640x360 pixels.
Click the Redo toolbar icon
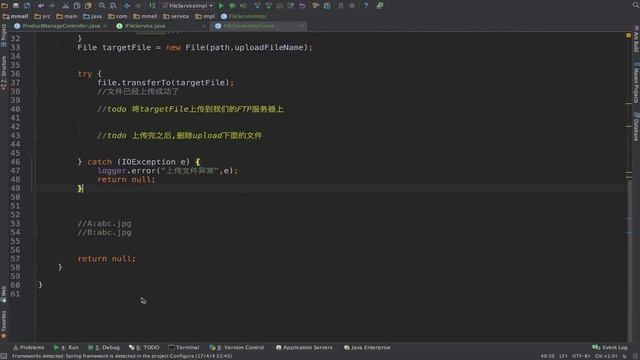(52, 6)
